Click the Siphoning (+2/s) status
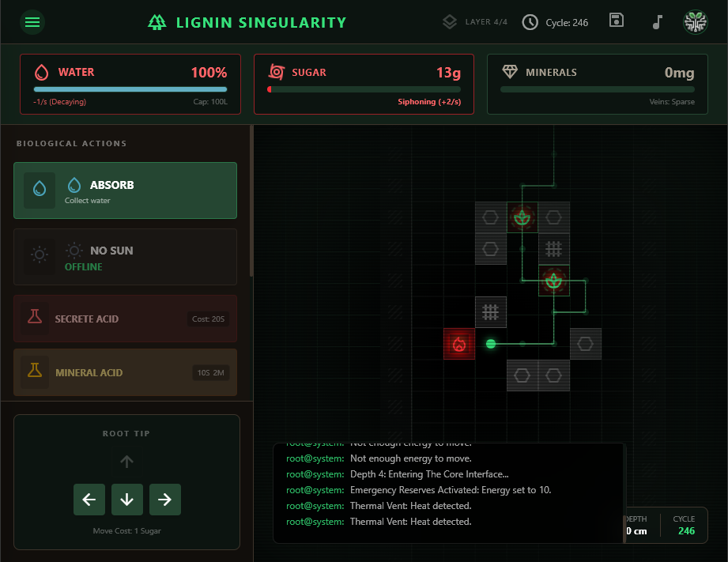The height and width of the screenshot is (562, 728). [x=429, y=102]
